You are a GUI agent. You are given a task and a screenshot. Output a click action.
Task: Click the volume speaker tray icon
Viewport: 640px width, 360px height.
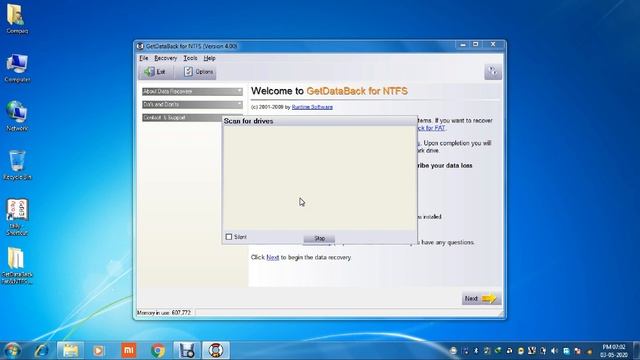[554, 351]
